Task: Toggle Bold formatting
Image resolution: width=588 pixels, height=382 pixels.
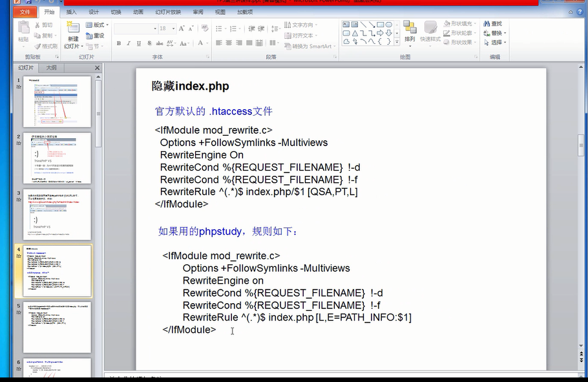Action: [118, 43]
